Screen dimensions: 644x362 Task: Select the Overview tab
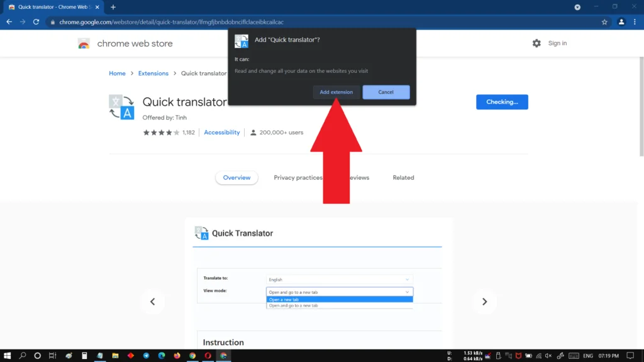[x=236, y=178]
